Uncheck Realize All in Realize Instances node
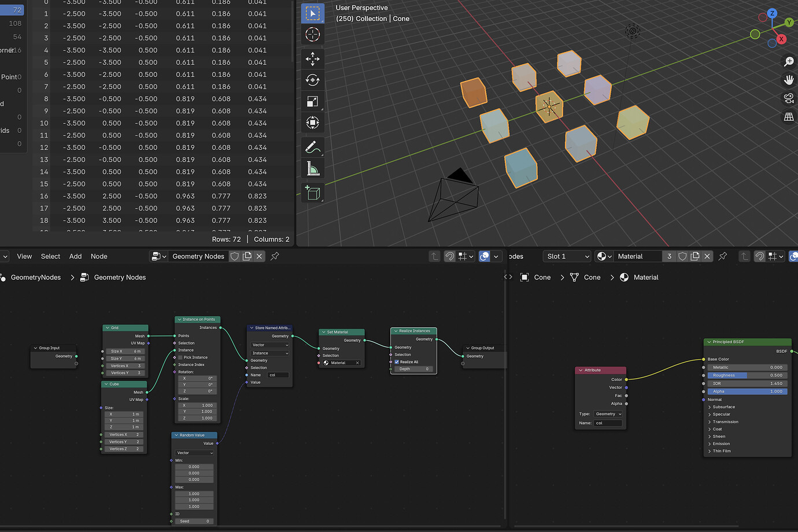The height and width of the screenshot is (532, 798). (x=397, y=362)
